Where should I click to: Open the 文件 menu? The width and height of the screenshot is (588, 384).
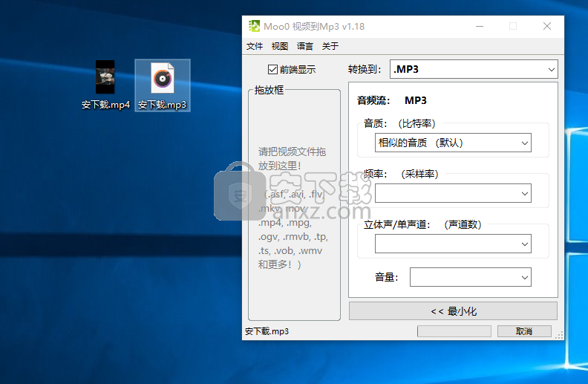click(x=254, y=46)
